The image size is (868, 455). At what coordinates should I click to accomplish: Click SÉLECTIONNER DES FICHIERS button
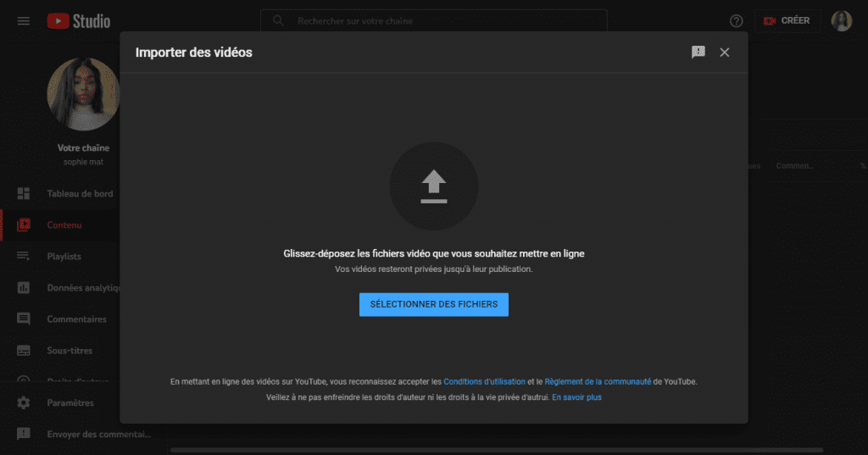click(434, 304)
